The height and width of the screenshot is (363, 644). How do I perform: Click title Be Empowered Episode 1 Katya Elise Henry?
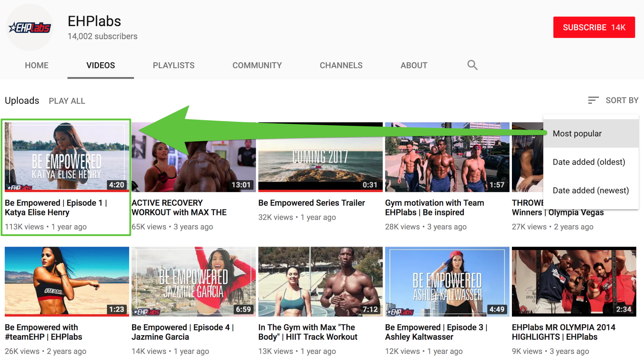click(x=56, y=208)
